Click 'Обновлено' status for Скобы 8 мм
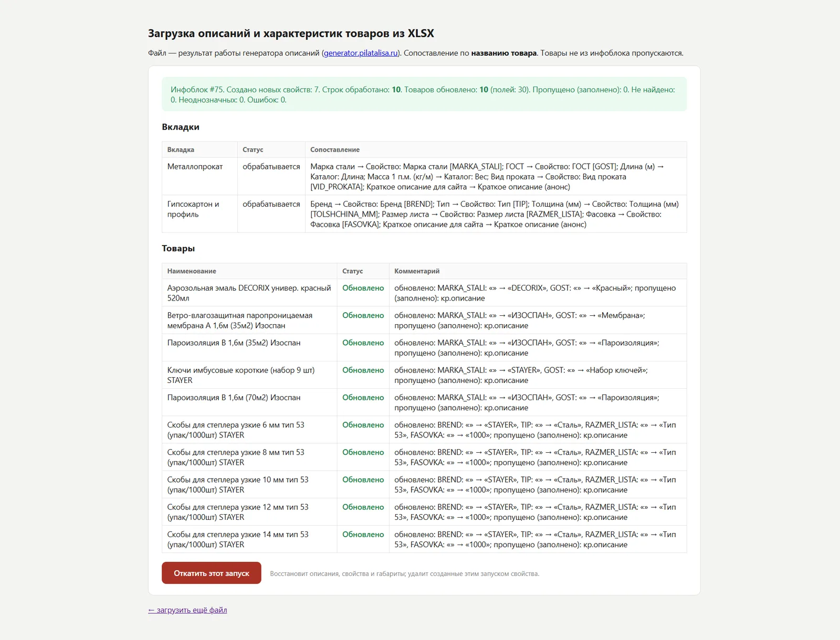 click(x=363, y=452)
